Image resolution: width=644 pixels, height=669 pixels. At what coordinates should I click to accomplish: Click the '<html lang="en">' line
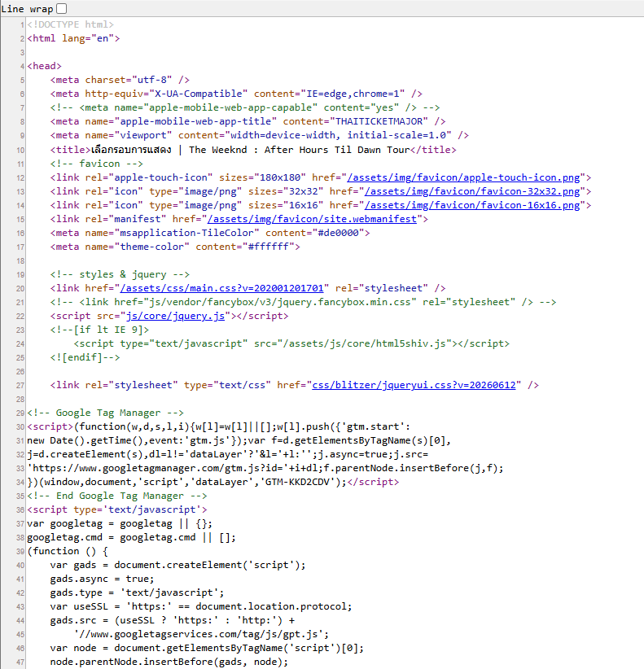point(73,38)
